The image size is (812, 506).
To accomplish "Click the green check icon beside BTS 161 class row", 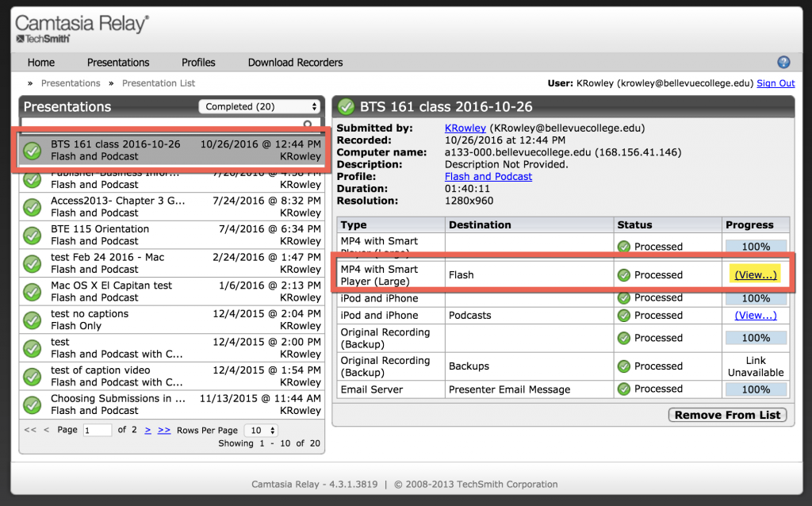I will [33, 151].
